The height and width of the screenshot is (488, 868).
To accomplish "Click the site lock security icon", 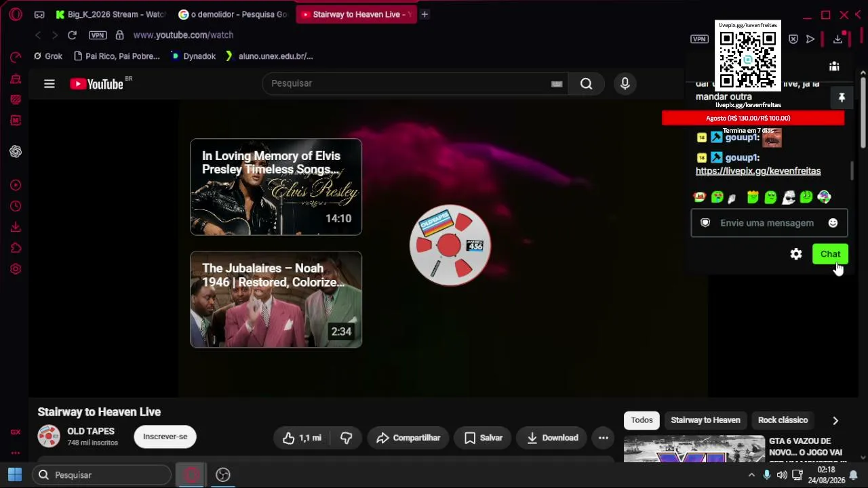I will pos(119,35).
